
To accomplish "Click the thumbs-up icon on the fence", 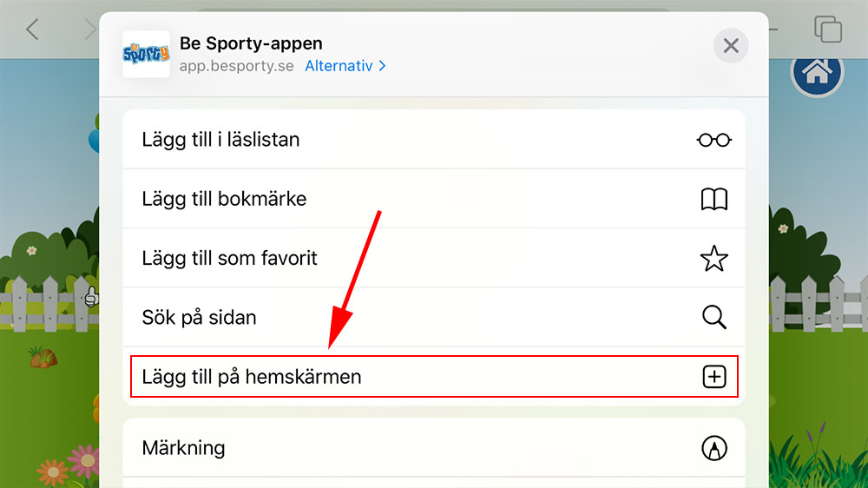I will click(90, 298).
